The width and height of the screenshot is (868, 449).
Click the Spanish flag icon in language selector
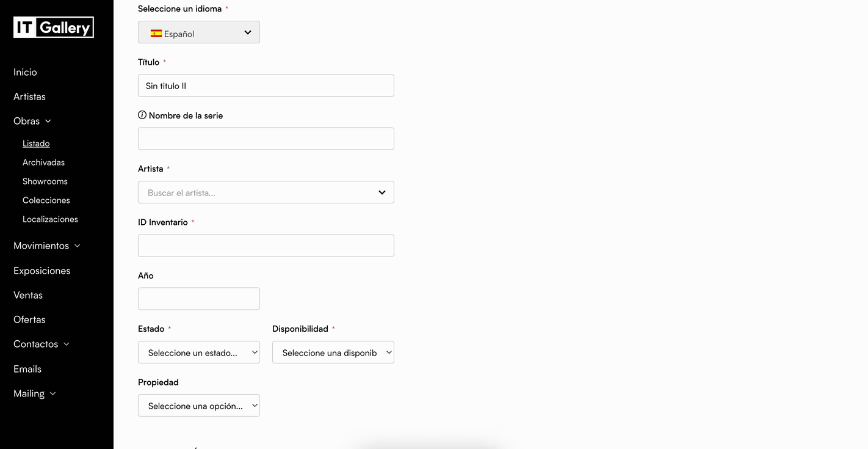[156, 34]
